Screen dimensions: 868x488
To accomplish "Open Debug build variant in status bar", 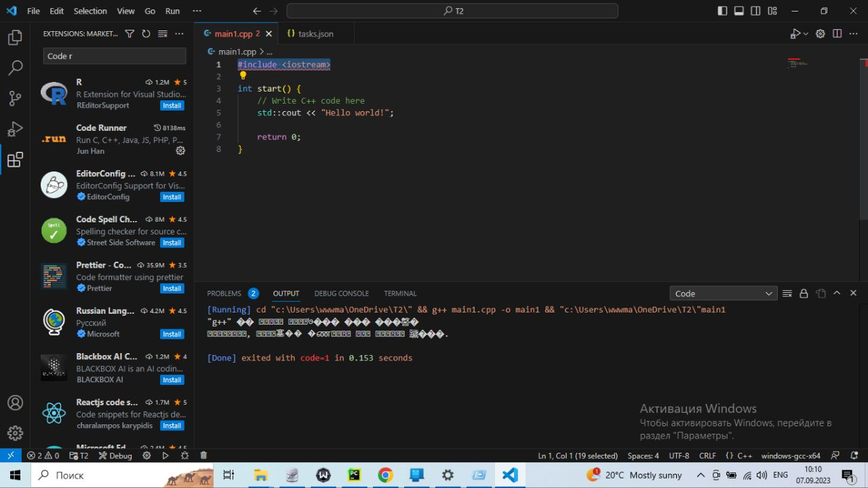I will click(x=115, y=455).
